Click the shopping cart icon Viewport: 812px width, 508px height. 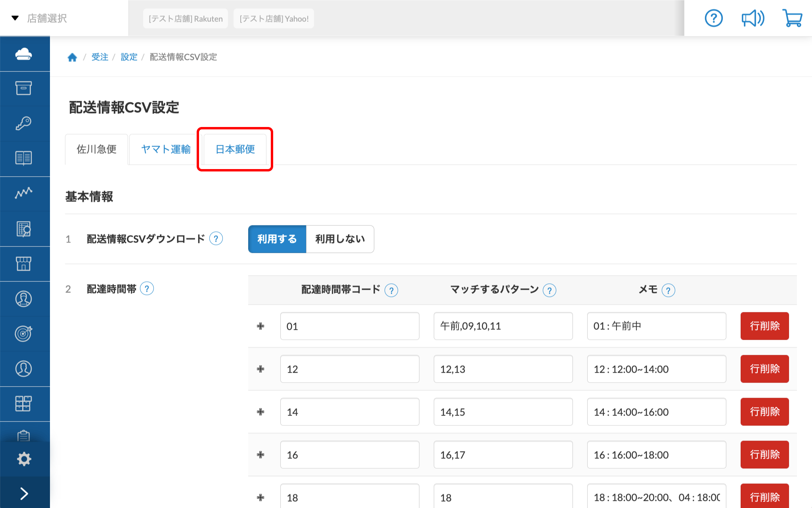pos(792,17)
